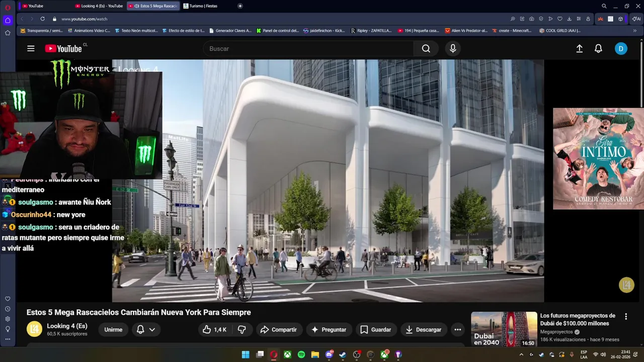This screenshot has height=362, width=644.
Task: Open Opera sidebar home GX Corner icon
Action: point(8,20)
